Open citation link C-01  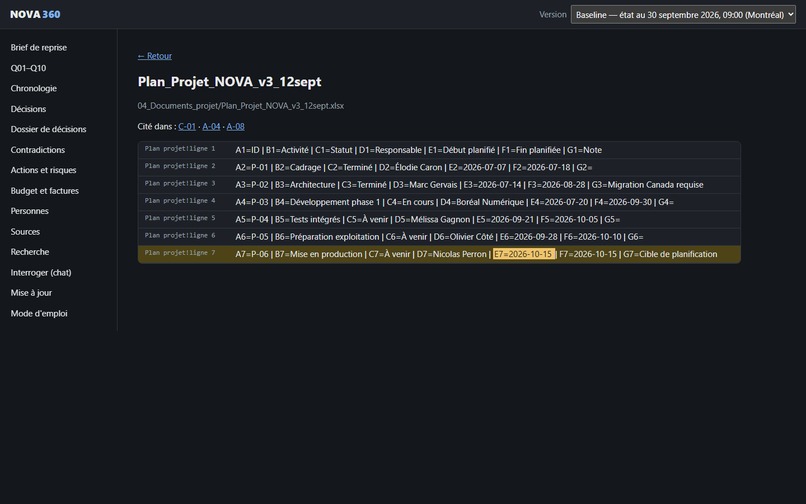187,127
